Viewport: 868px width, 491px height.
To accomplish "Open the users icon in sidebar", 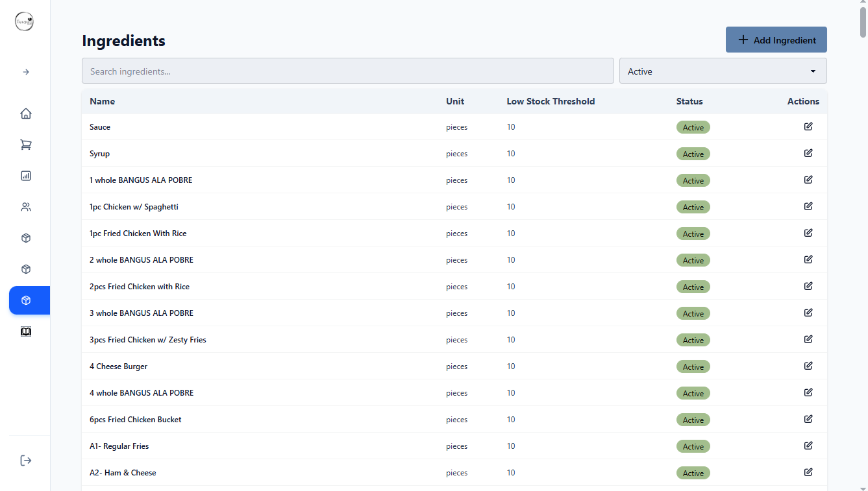I will 26,207.
